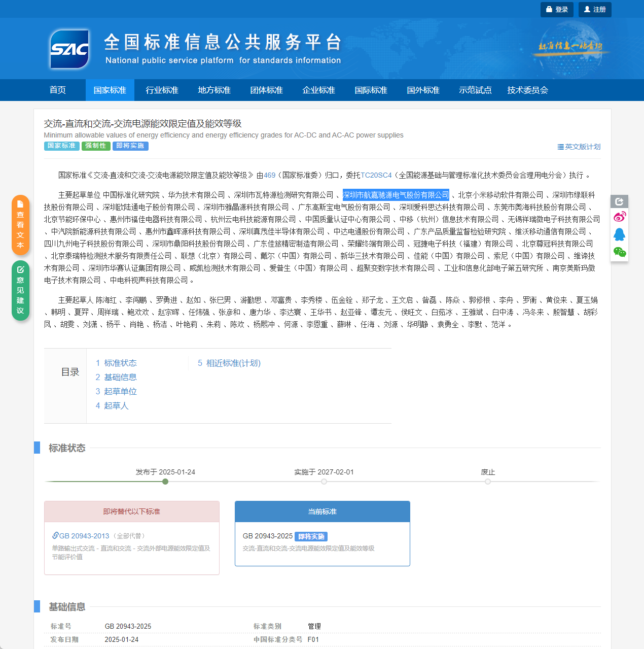Jump to 2 基础信息 in contents
The width and height of the screenshot is (644, 649).
click(x=116, y=378)
